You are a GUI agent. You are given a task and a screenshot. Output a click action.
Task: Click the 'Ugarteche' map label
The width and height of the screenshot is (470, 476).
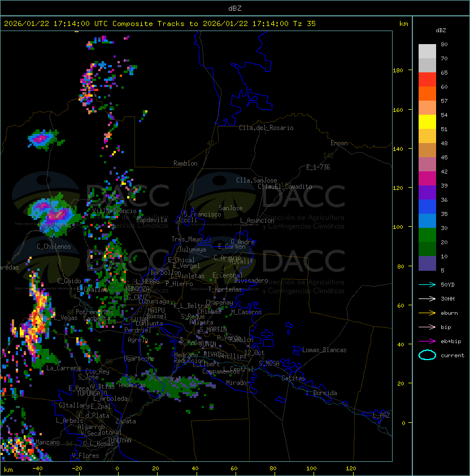point(139,358)
